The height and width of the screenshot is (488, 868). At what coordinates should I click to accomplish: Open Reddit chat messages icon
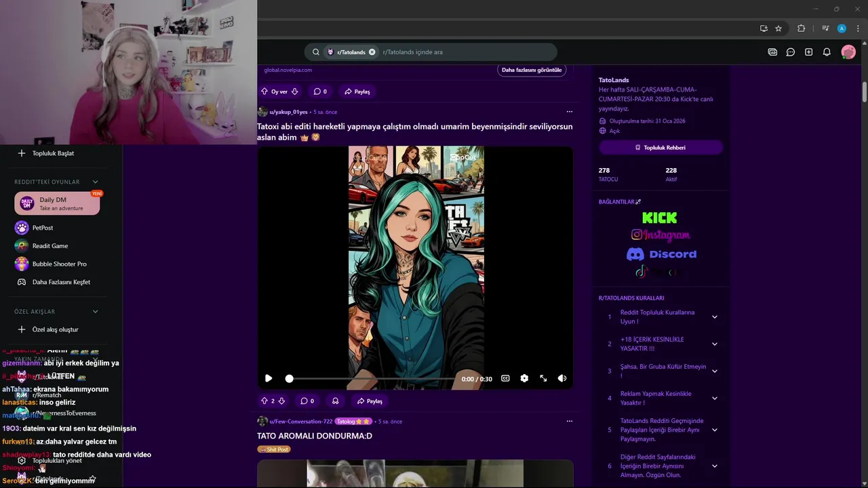point(791,52)
